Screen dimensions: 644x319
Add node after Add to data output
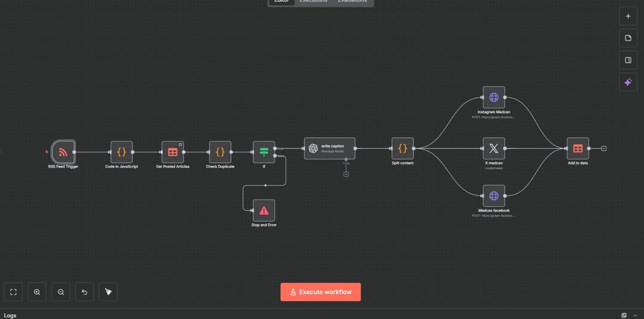point(604,148)
